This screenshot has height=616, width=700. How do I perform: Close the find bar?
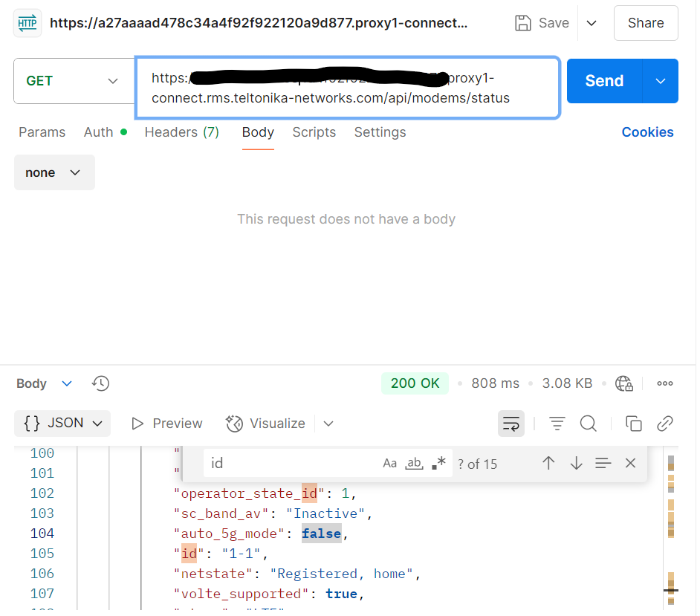630,464
